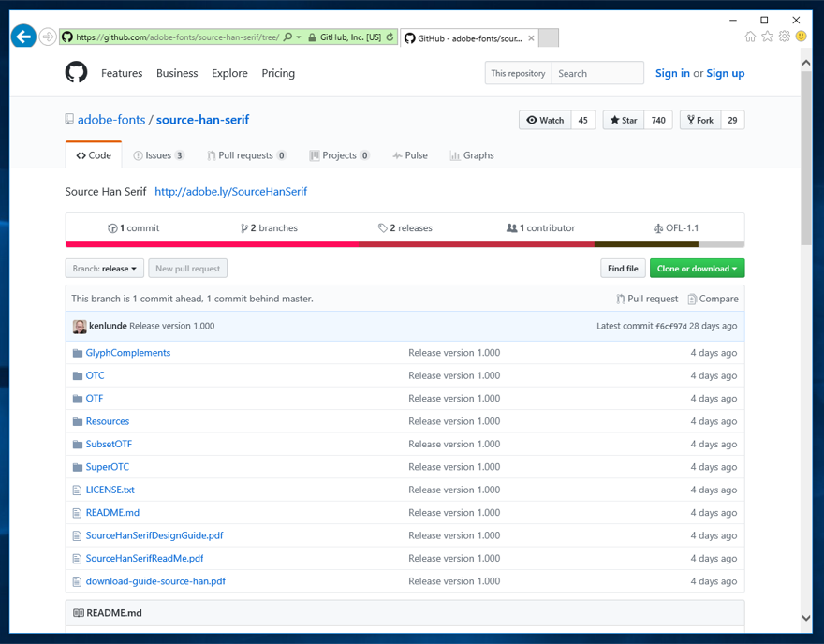
Task: Open the OFL-1.1 license link
Action: (x=676, y=228)
